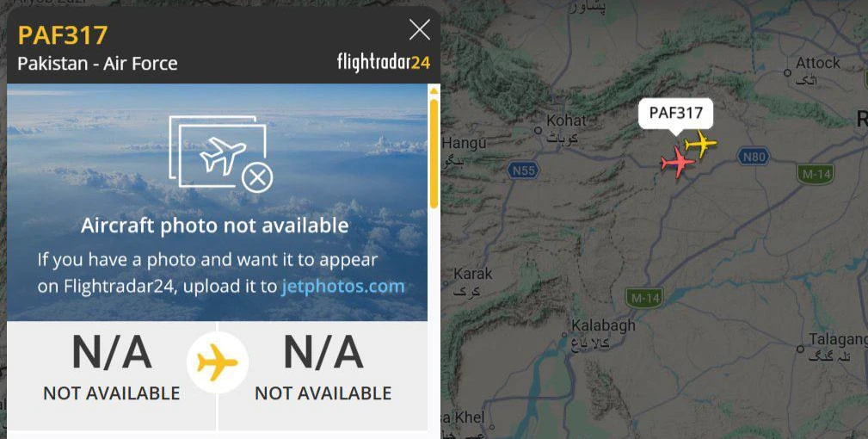Click the Kohat city marker

pyautogui.click(x=538, y=131)
